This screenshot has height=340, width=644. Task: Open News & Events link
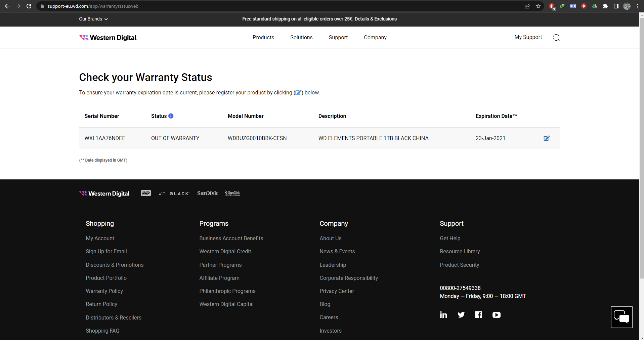(x=337, y=251)
